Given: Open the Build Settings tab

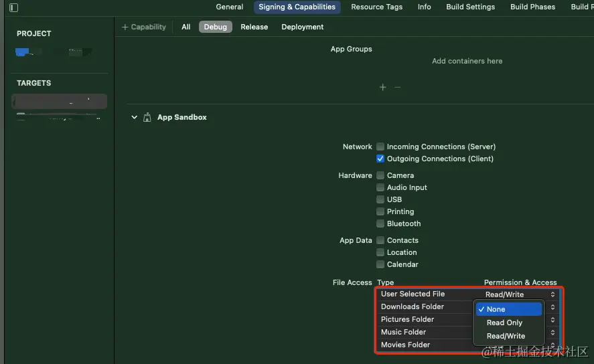Looking at the screenshot, I should (471, 7).
